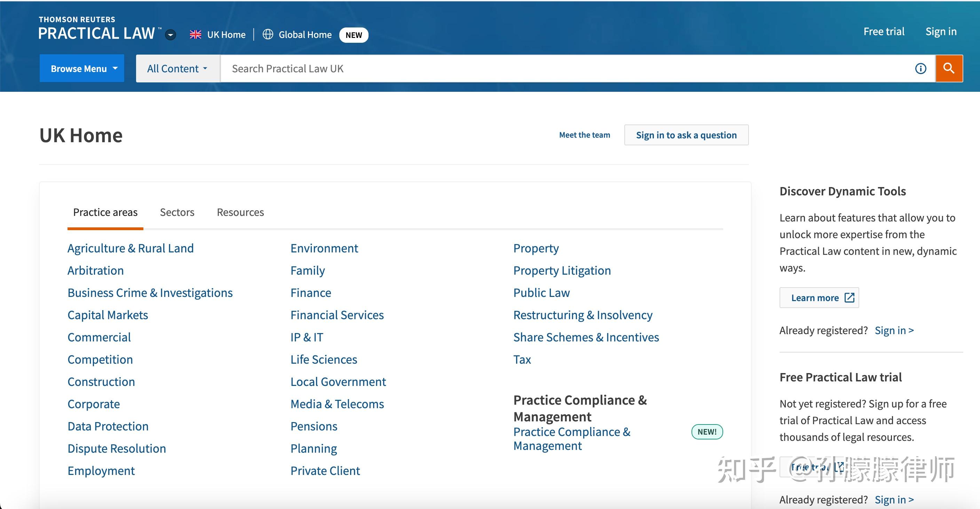This screenshot has width=980, height=509.
Task: Click the orange search magnifier button
Action: [x=949, y=68]
